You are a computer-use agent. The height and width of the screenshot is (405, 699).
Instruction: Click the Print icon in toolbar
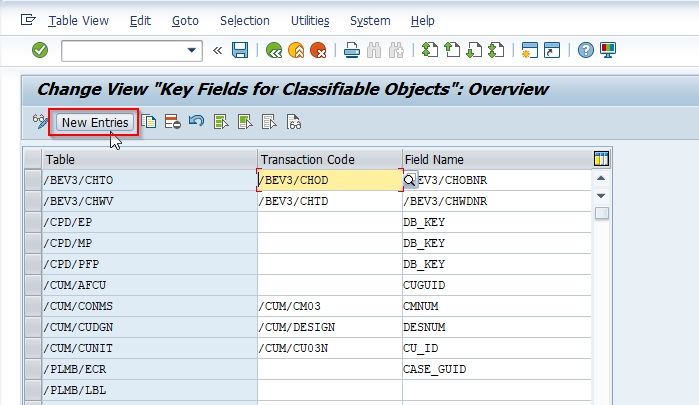pyautogui.click(x=352, y=50)
